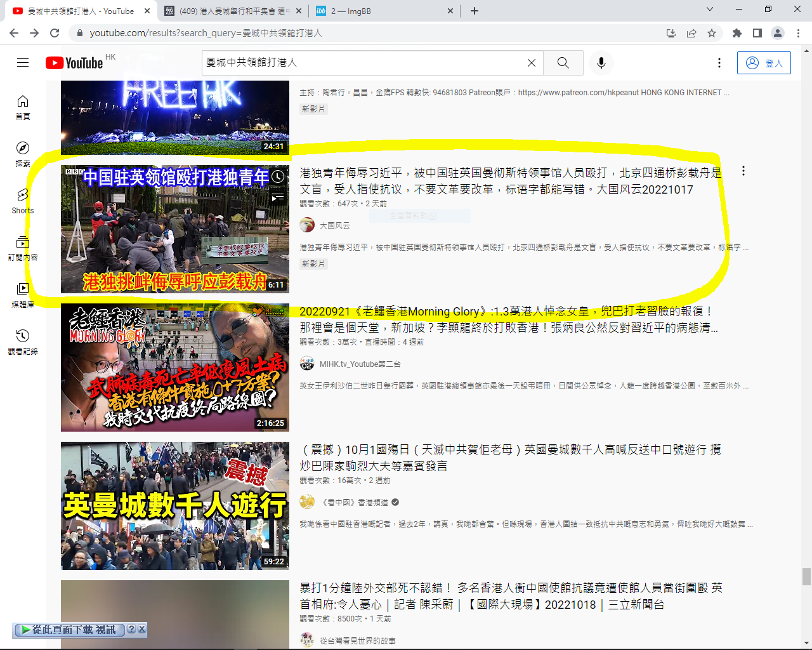Visit the 大国风云 channel name

334,225
